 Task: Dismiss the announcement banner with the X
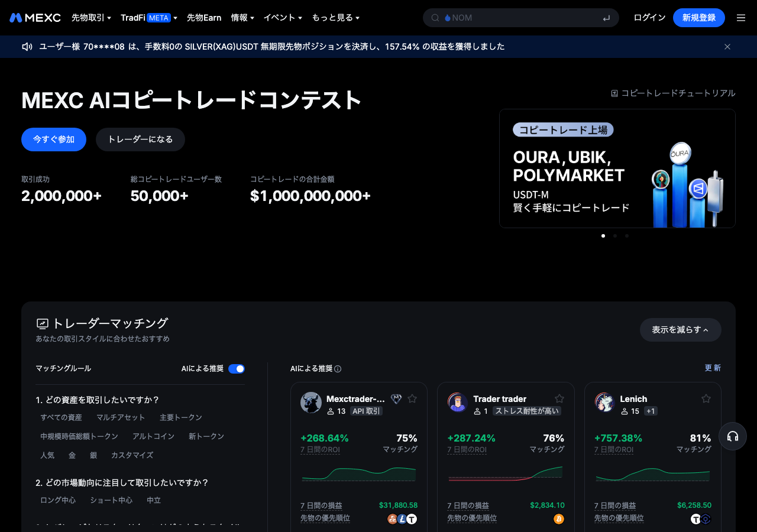[x=727, y=47]
